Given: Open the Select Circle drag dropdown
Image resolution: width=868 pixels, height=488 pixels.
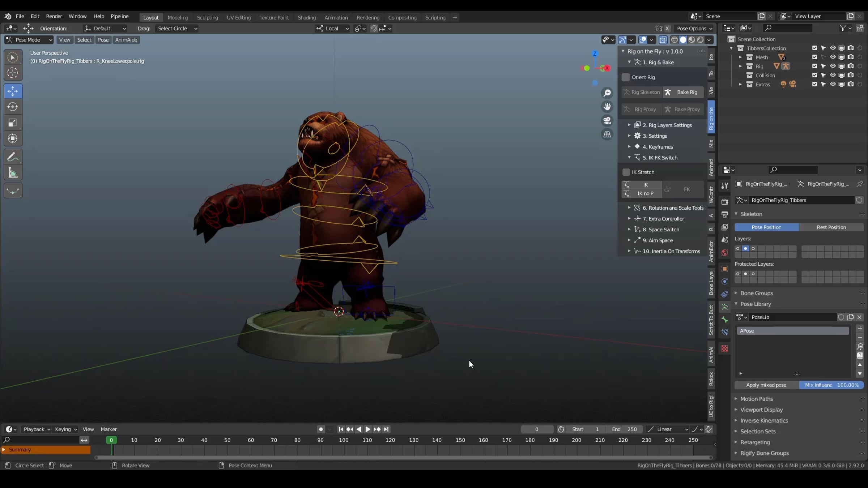Looking at the screenshot, I should pos(177,29).
